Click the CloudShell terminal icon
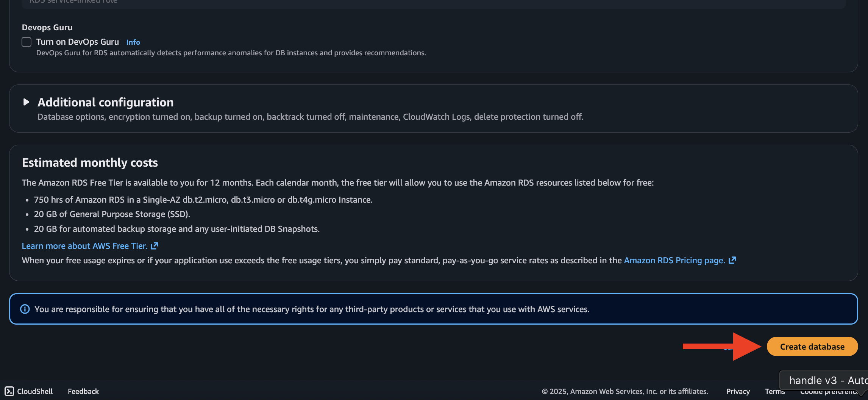The image size is (868, 400). coord(9,391)
